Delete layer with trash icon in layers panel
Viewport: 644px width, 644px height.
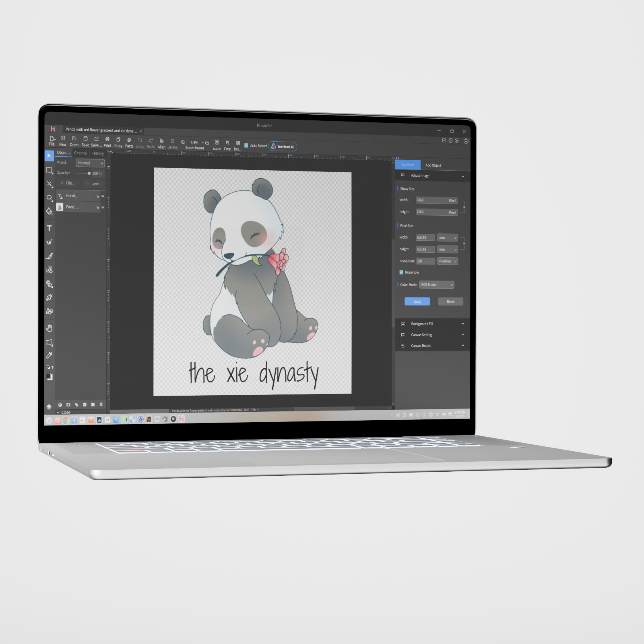coord(101,405)
